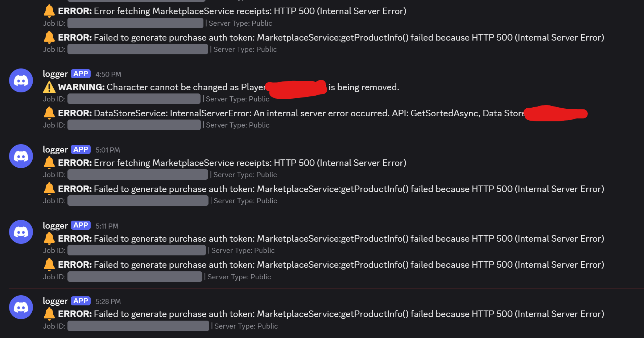This screenshot has height=338, width=644.
Task: Click logger's avatar on the 4:50 PM message
Action: point(21,80)
